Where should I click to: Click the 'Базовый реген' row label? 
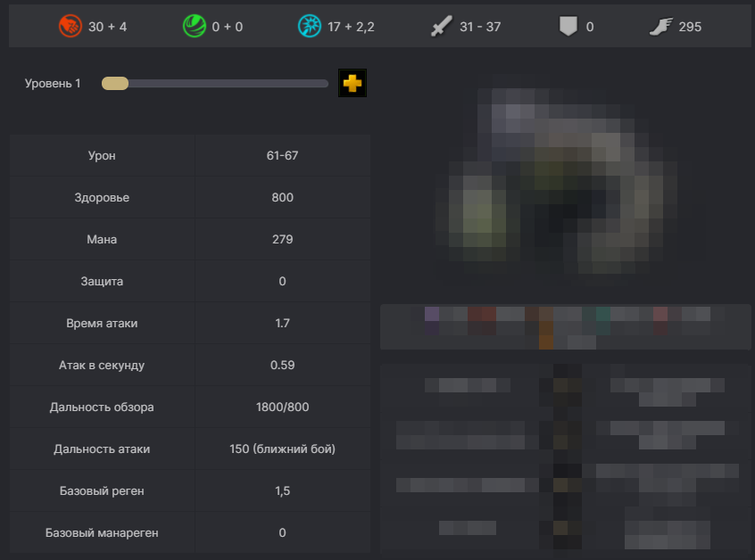(102, 491)
